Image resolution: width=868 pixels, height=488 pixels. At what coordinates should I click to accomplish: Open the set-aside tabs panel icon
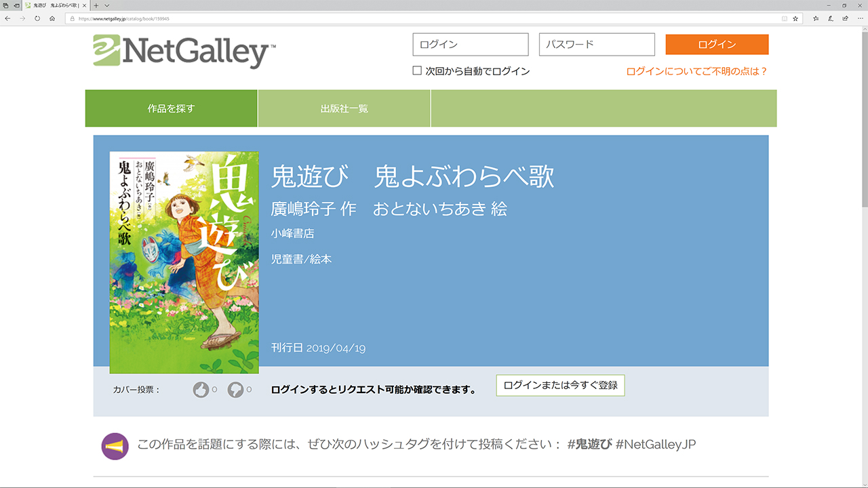click(5, 5)
